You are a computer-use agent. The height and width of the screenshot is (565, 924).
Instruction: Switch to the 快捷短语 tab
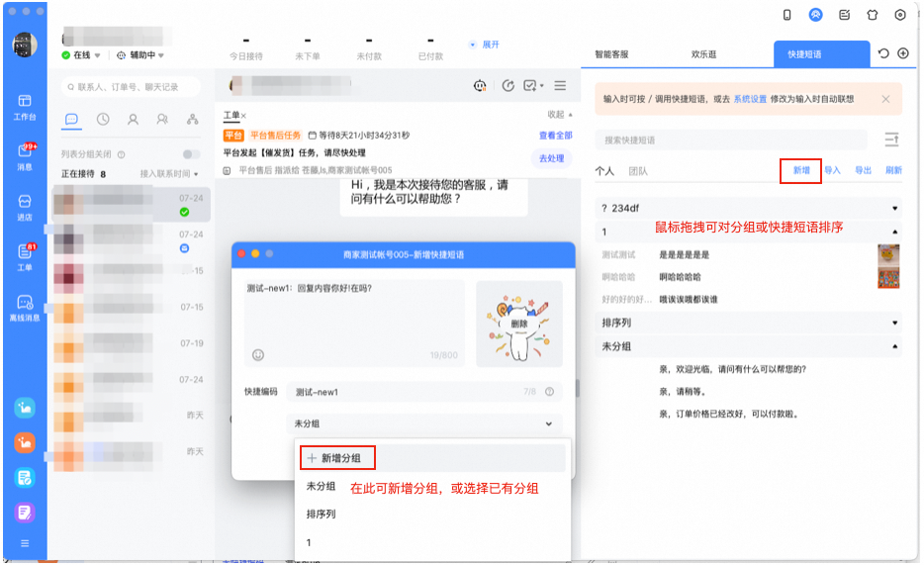tap(821, 54)
